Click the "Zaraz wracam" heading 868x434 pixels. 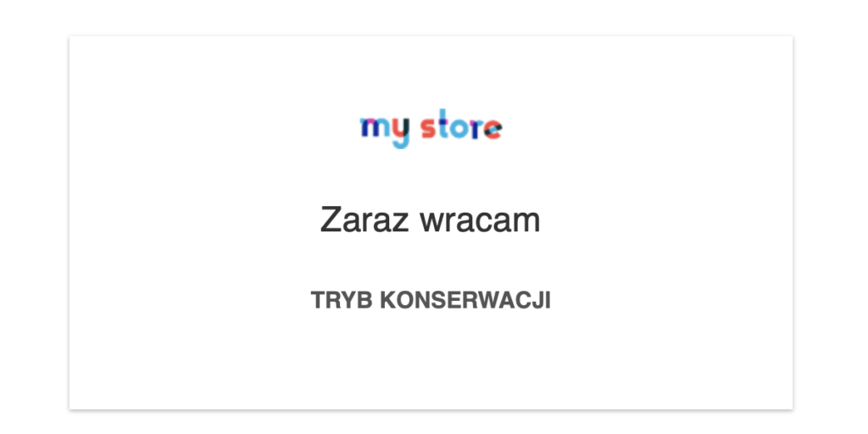pyautogui.click(x=430, y=220)
